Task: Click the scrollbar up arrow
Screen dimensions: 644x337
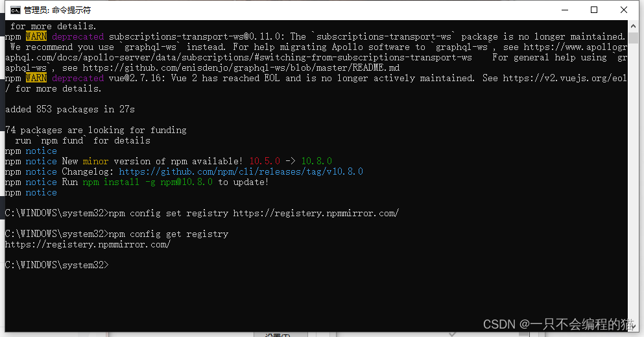Action: pos(633,25)
